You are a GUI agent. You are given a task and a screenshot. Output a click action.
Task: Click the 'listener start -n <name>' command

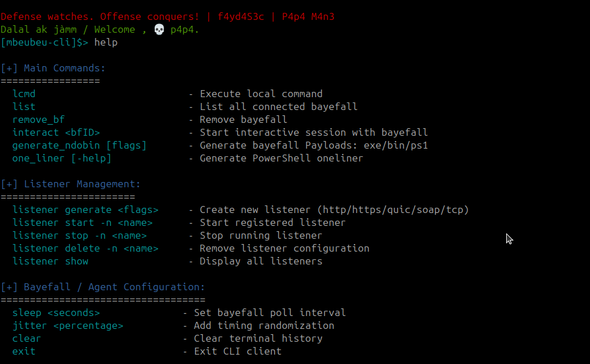pyautogui.click(x=83, y=222)
